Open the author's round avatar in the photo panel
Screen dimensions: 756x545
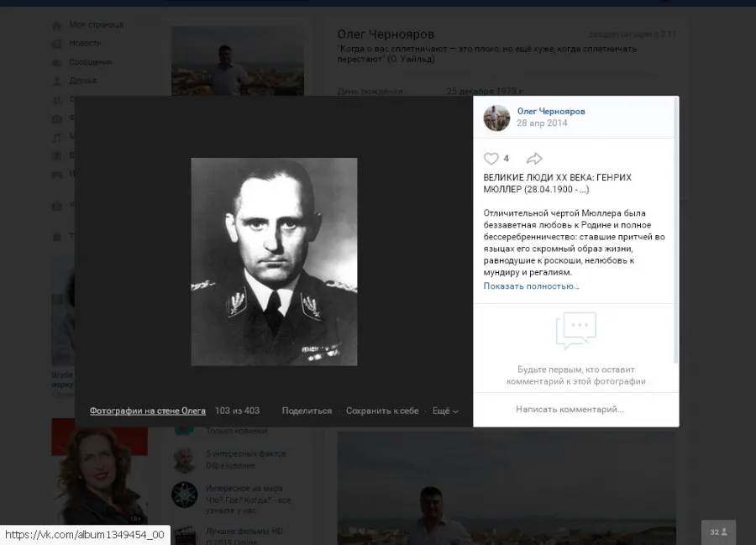(496, 118)
